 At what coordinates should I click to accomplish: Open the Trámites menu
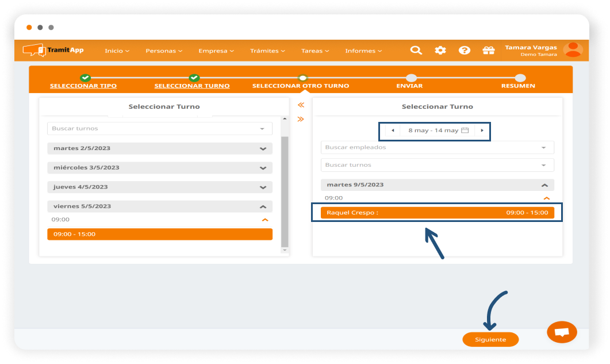click(x=267, y=51)
